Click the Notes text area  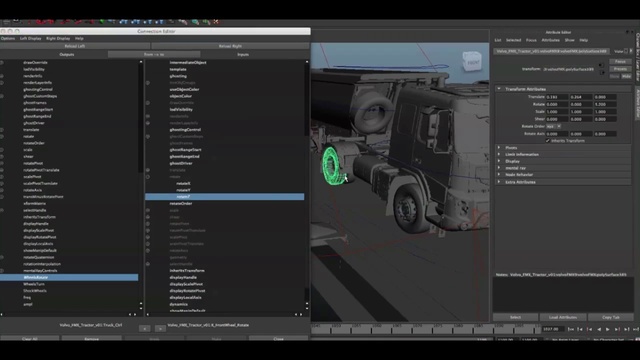click(x=563, y=296)
